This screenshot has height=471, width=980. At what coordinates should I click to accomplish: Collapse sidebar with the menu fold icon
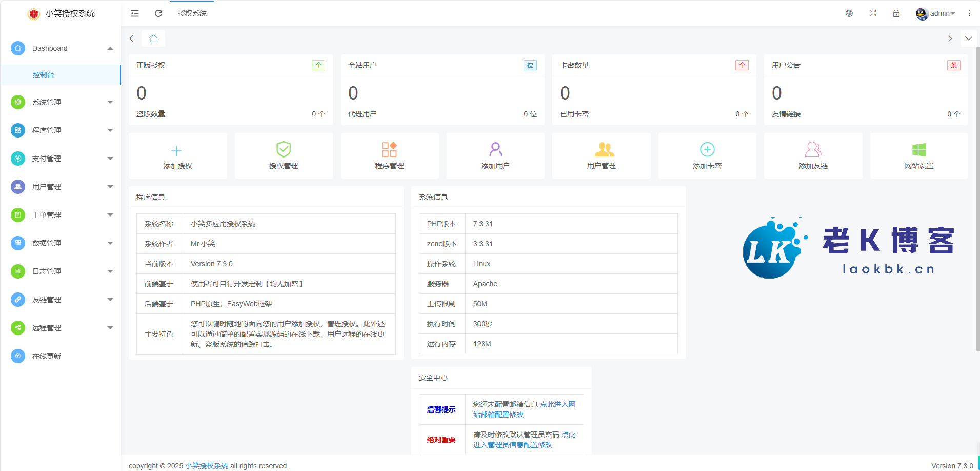tap(135, 13)
